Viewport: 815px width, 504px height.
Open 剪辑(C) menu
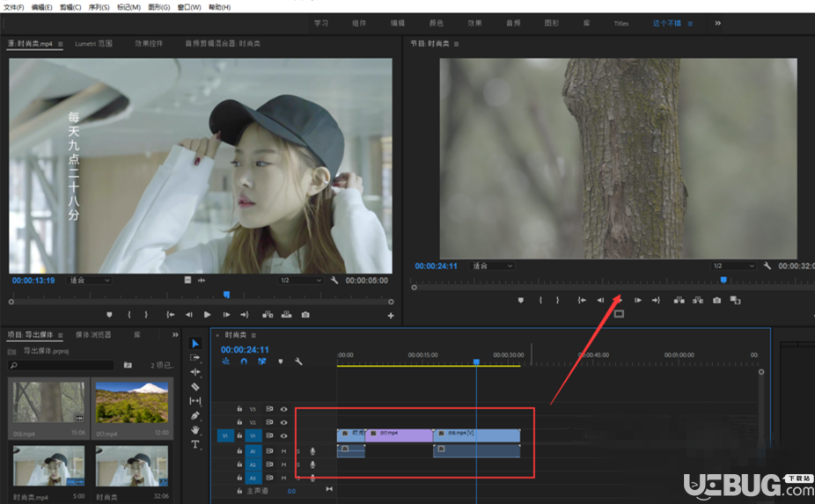click(x=70, y=7)
